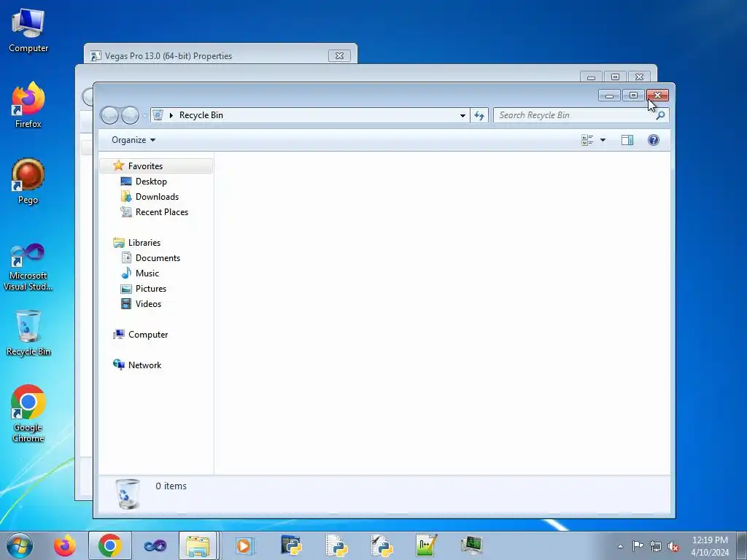Select Network in the navigation pane

[x=144, y=365]
